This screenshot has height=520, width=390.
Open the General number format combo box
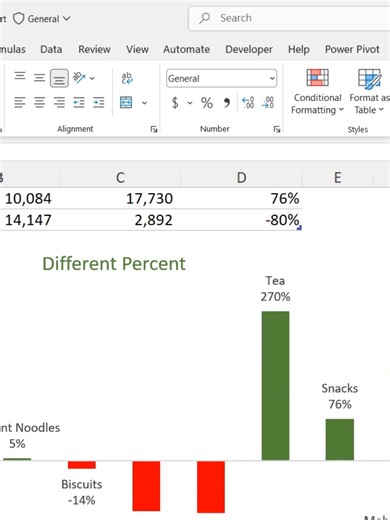(221, 78)
